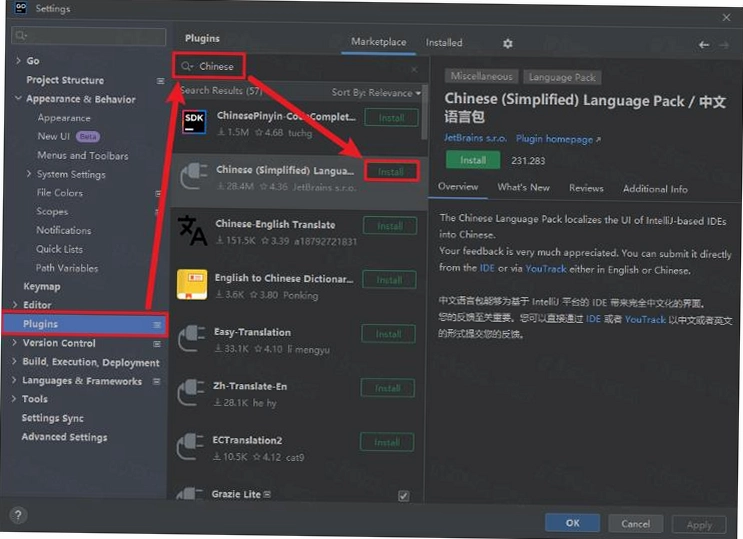Image resolution: width=743 pixels, height=539 pixels.
Task: Click the plugins settings gear icon
Action: click(507, 44)
